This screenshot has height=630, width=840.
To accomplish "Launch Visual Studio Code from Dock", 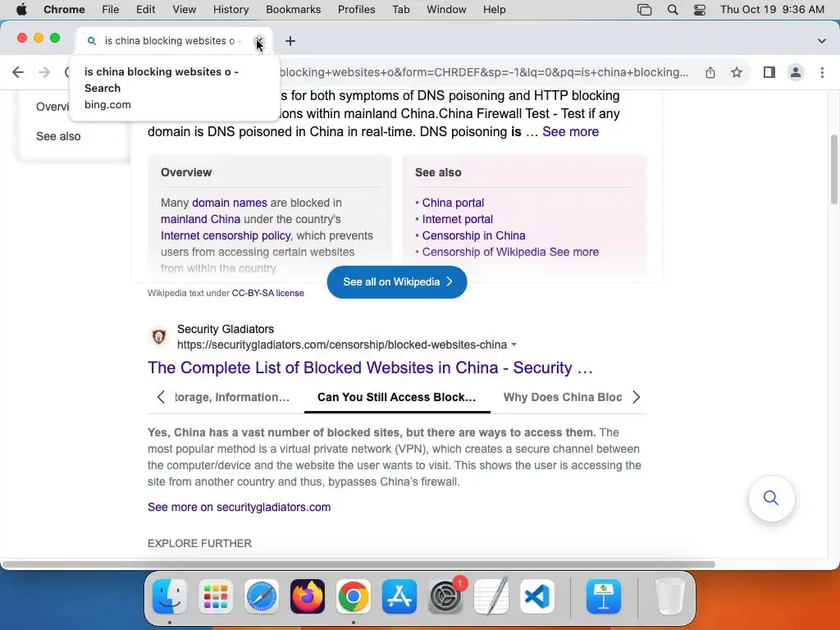I will pos(537,597).
